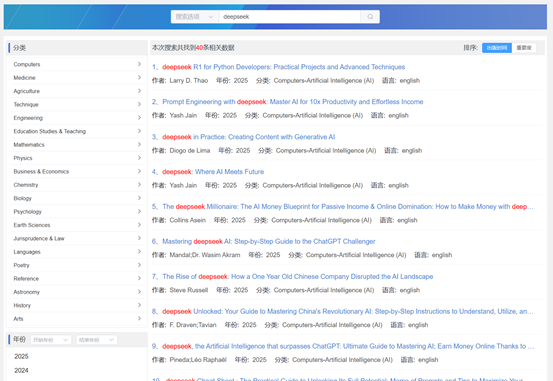Click the deepseek search input field
The width and height of the screenshot is (553, 381).
290,17
